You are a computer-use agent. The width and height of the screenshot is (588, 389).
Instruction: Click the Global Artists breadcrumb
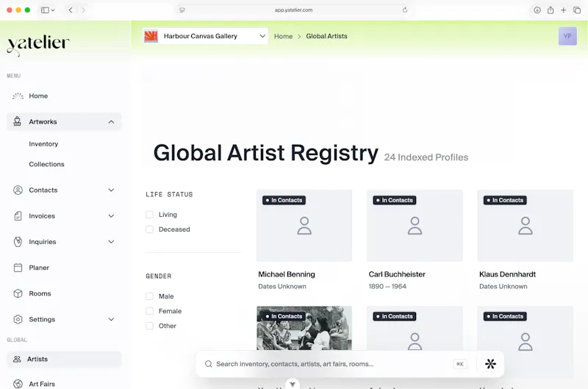click(x=326, y=36)
